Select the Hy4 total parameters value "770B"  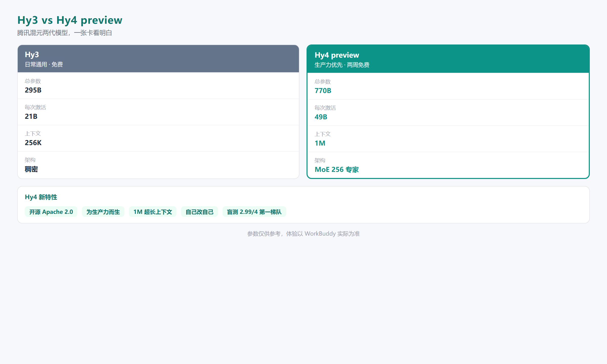(x=323, y=91)
